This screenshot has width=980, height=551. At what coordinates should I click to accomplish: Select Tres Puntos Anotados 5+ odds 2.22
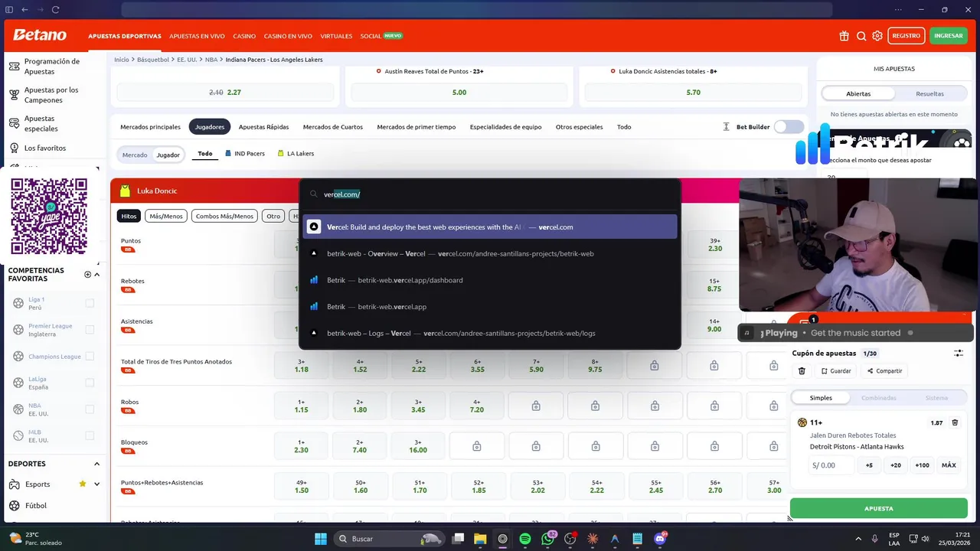point(419,366)
